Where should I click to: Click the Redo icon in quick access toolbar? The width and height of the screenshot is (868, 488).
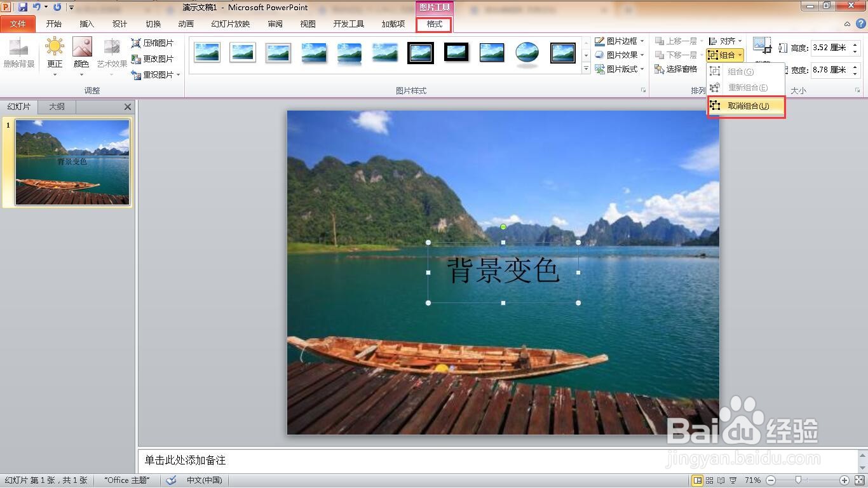point(58,7)
